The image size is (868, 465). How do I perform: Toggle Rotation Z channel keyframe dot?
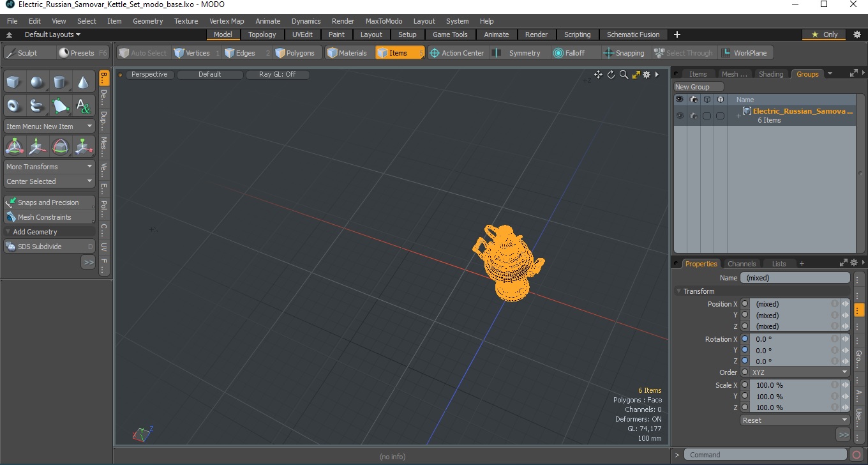click(744, 361)
